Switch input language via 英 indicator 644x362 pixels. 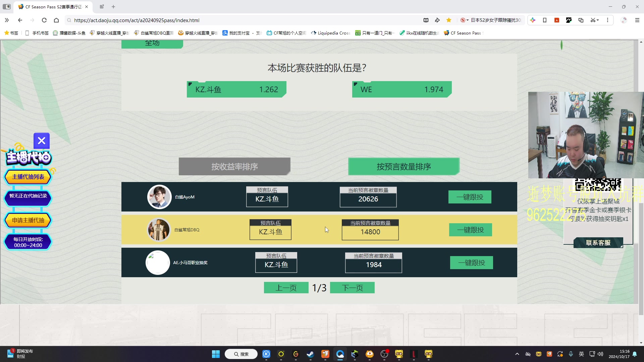tap(582, 354)
